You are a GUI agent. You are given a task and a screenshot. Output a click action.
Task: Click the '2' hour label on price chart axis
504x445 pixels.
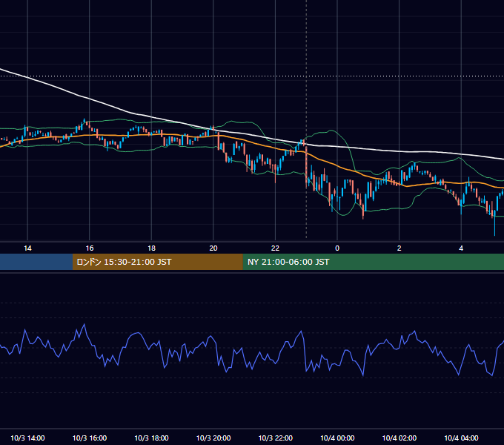tap(399, 248)
